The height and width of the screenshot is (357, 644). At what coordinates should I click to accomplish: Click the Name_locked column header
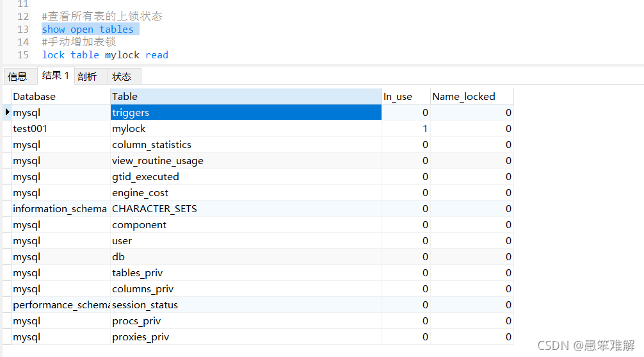coord(472,97)
